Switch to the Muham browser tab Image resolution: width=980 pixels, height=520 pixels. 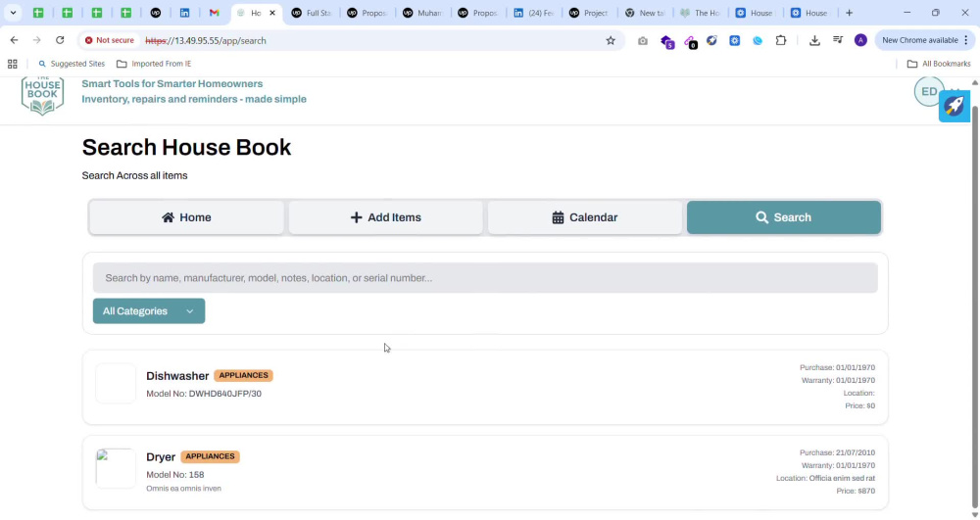coord(422,13)
